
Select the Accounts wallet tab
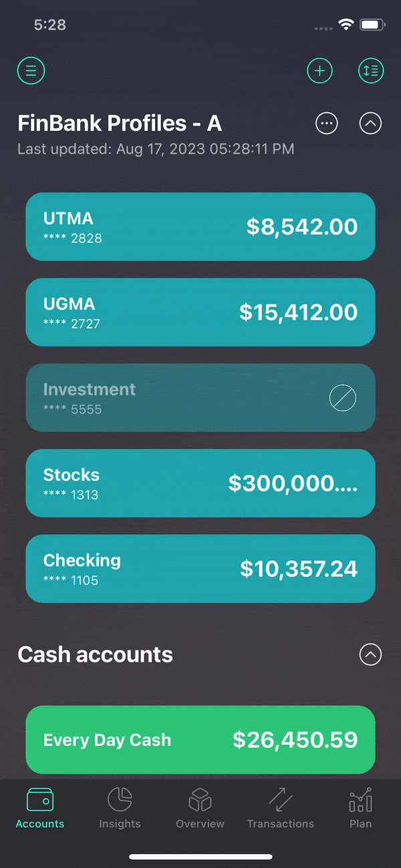coord(40,808)
